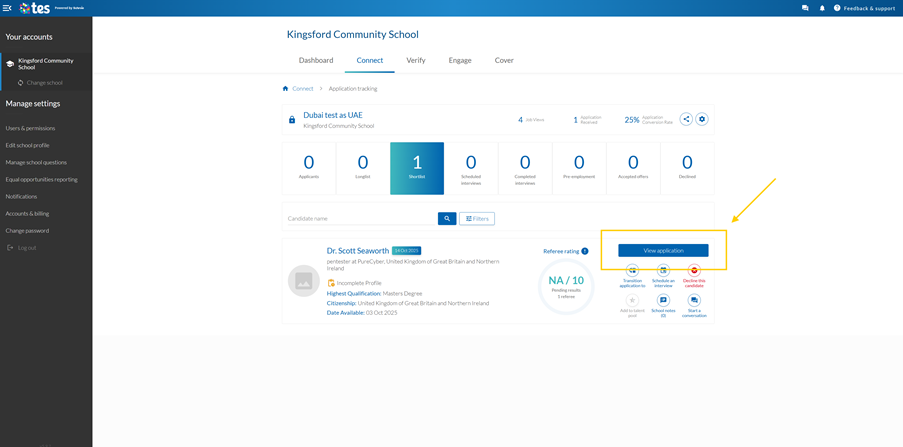The width and height of the screenshot is (903, 447).
Task: Select the Longlist stage tile
Action: 363,168
